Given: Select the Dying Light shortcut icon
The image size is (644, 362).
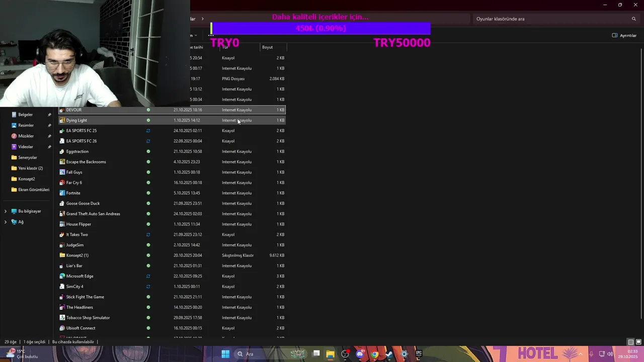Looking at the screenshot, I should click(62, 120).
